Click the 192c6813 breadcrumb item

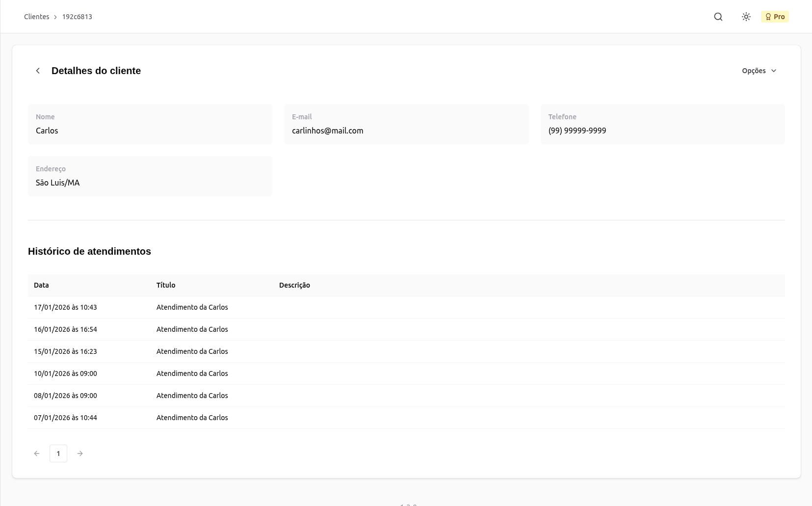click(x=77, y=17)
